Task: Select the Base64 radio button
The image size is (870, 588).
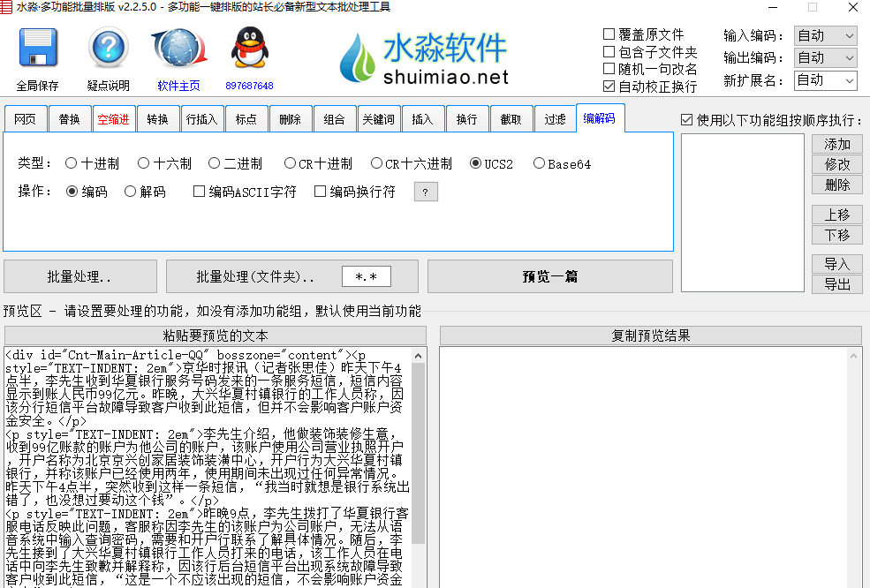Action: (x=539, y=163)
